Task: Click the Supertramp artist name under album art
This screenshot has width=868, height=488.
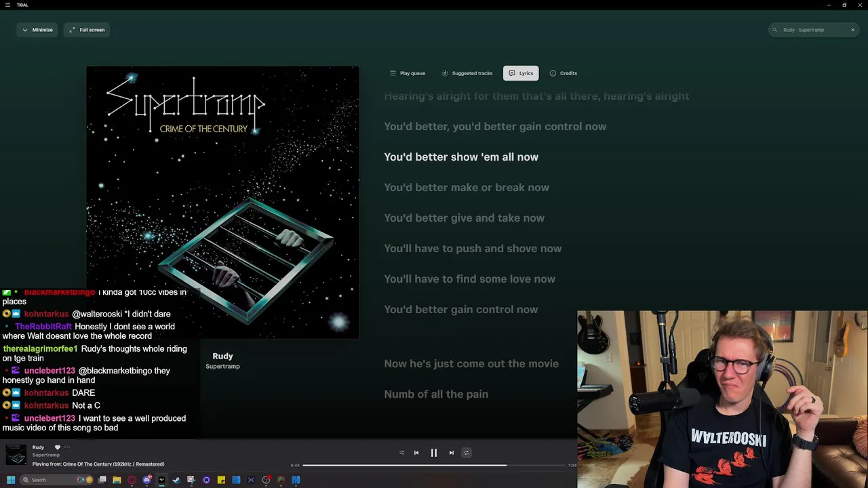Action: [222, 367]
